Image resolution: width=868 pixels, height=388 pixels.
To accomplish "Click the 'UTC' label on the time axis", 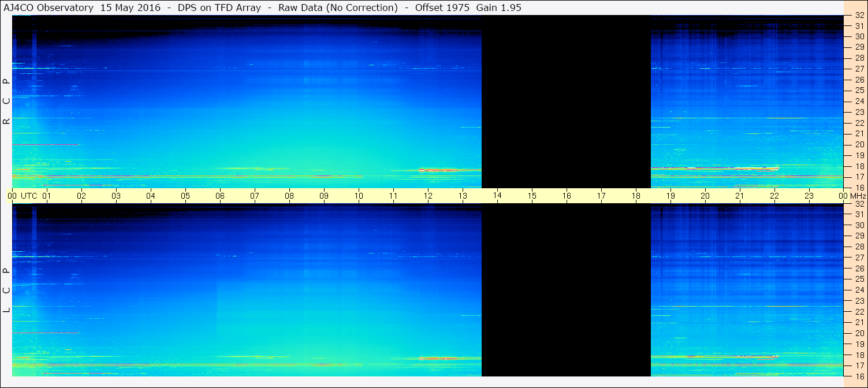I will (29, 196).
